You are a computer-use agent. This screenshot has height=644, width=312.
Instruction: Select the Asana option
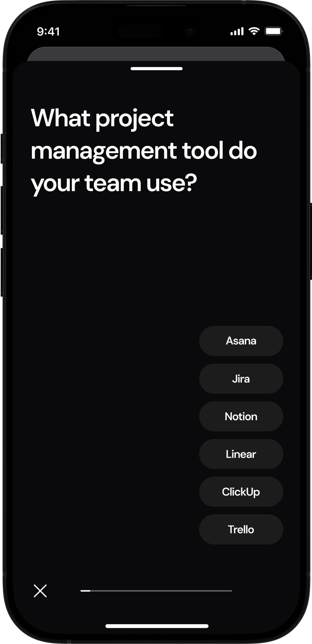pos(241,341)
